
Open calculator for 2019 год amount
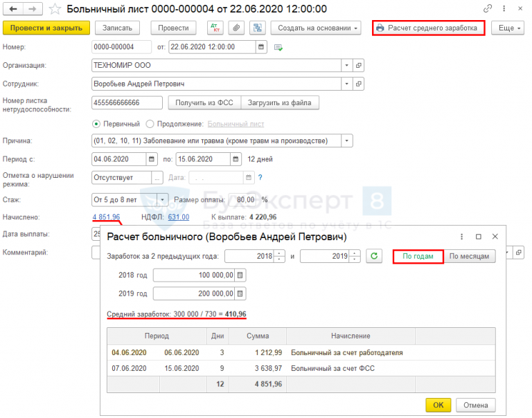pyautogui.click(x=240, y=294)
